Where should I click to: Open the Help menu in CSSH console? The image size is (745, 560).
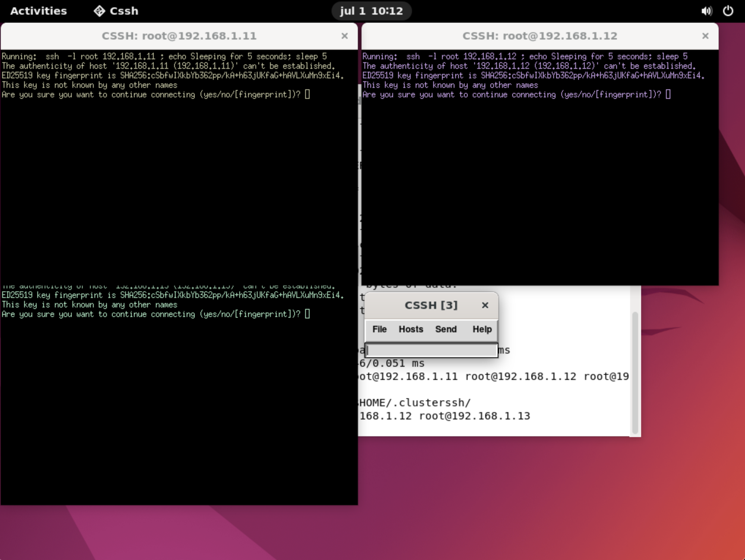pos(482,329)
